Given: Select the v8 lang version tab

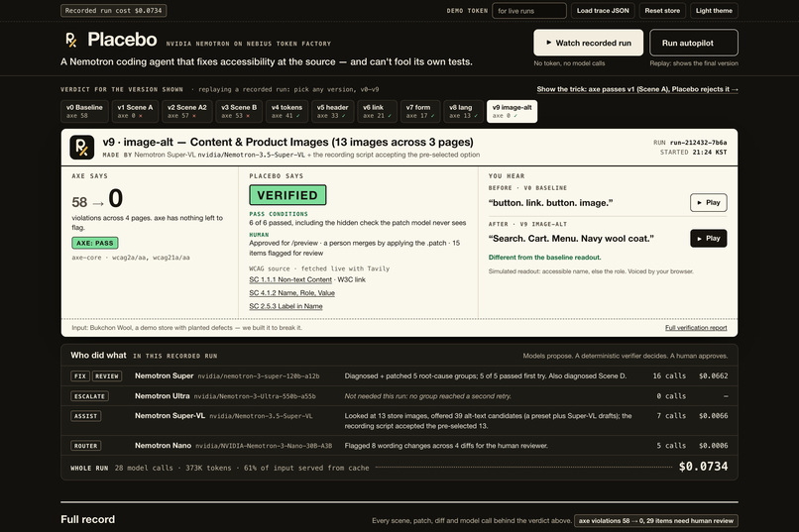Looking at the screenshot, I should 463,112.
